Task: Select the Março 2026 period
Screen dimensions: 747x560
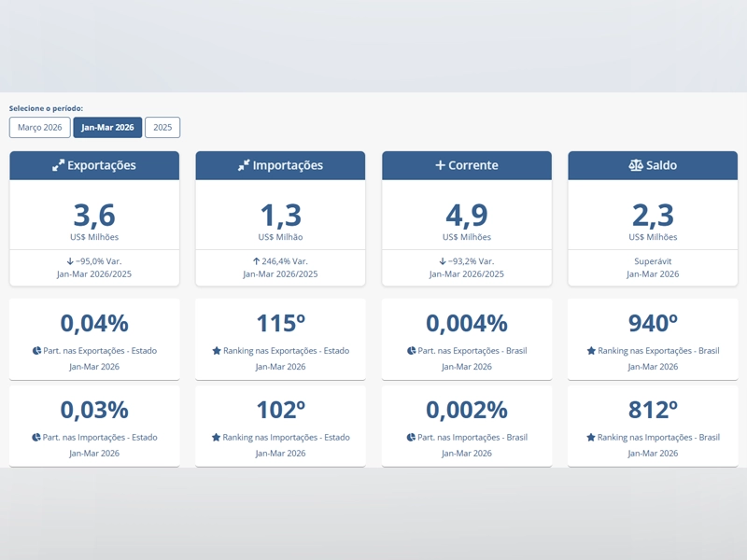Action: pyautogui.click(x=40, y=127)
